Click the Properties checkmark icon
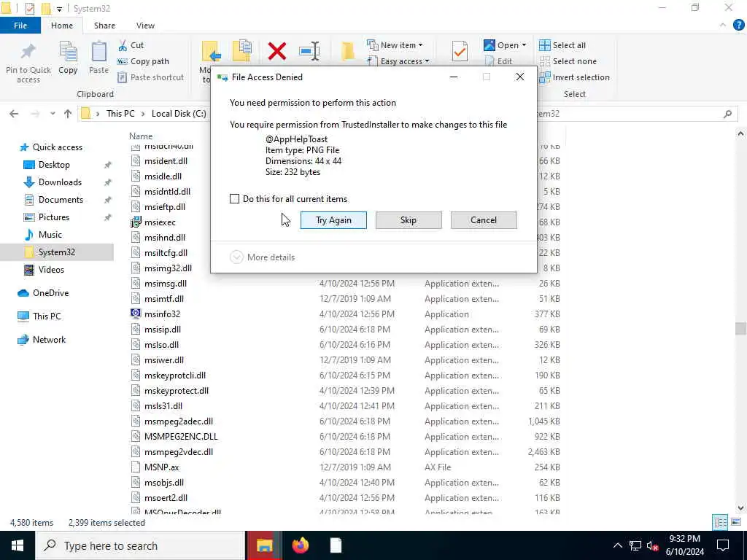This screenshot has height=560, width=747. [x=460, y=51]
